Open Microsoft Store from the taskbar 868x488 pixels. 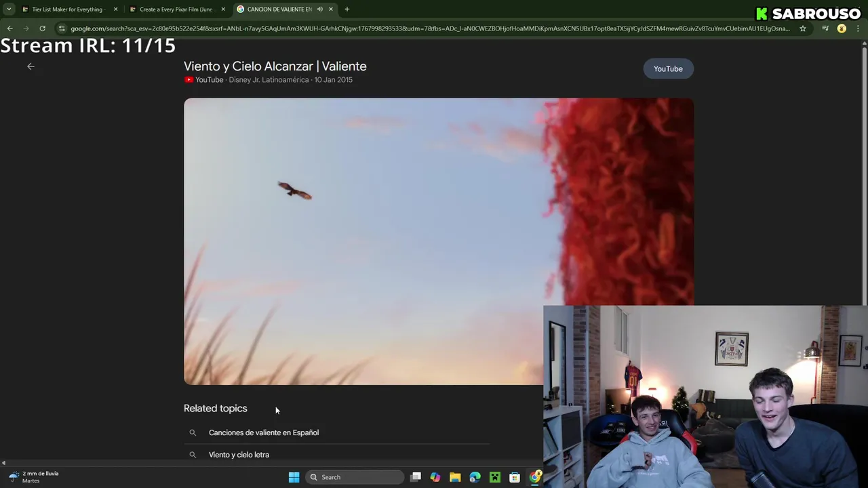coord(515,477)
